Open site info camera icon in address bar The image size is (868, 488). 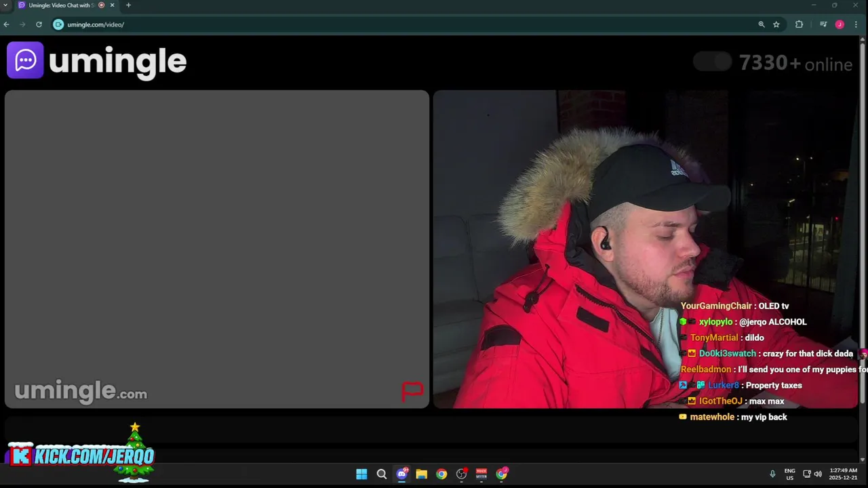tap(58, 24)
